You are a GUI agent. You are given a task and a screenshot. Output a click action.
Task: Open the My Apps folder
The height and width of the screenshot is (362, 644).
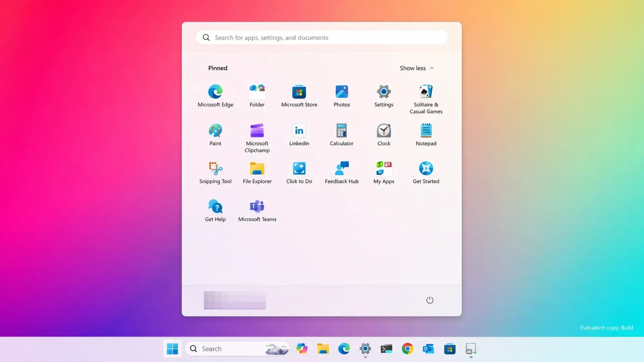(384, 173)
